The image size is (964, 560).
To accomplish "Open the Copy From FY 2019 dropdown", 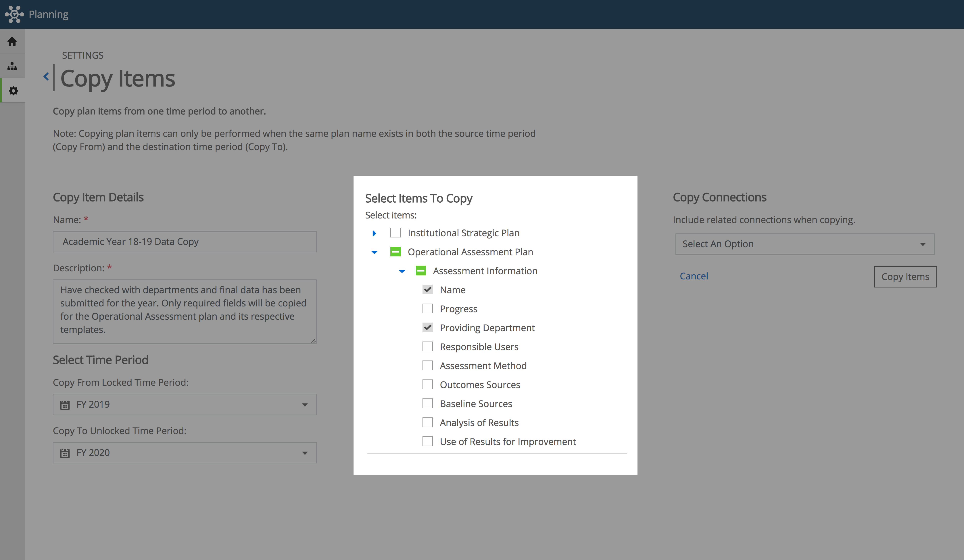I will [185, 404].
